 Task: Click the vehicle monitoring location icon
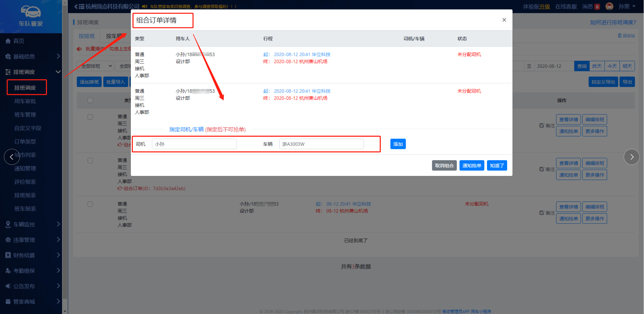[8, 224]
